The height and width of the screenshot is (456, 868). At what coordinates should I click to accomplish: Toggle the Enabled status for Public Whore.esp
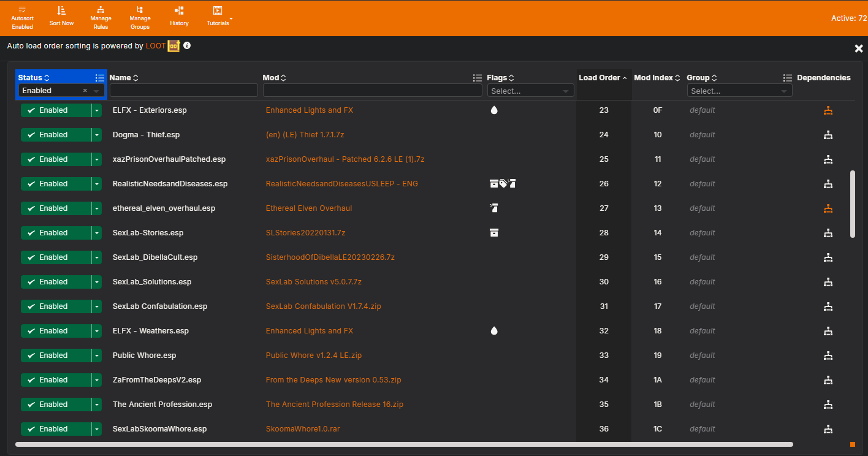coord(56,355)
